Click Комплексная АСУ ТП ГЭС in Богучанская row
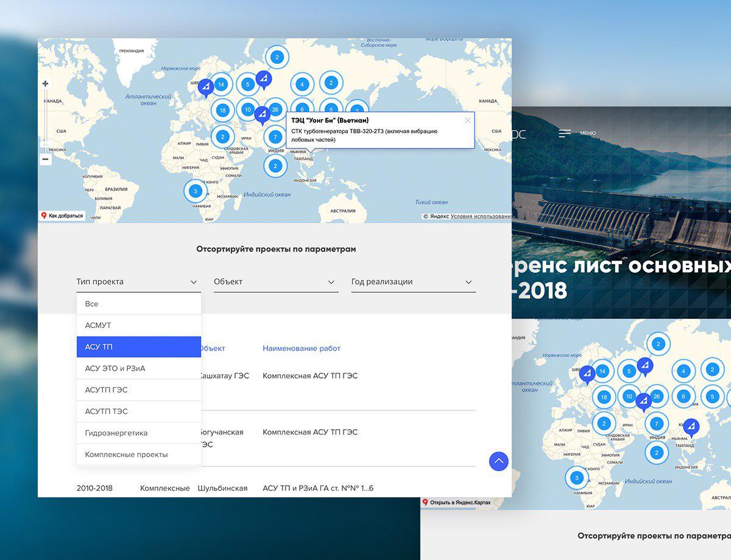 [310, 432]
